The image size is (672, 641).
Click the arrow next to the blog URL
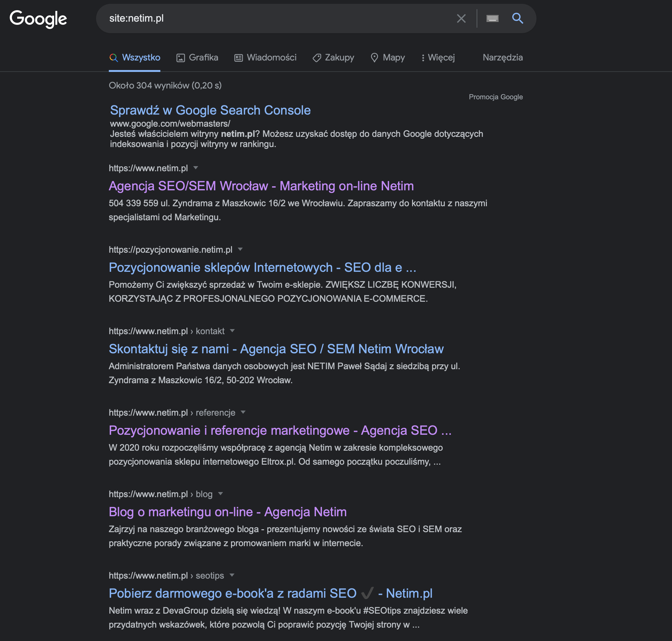pyautogui.click(x=220, y=494)
